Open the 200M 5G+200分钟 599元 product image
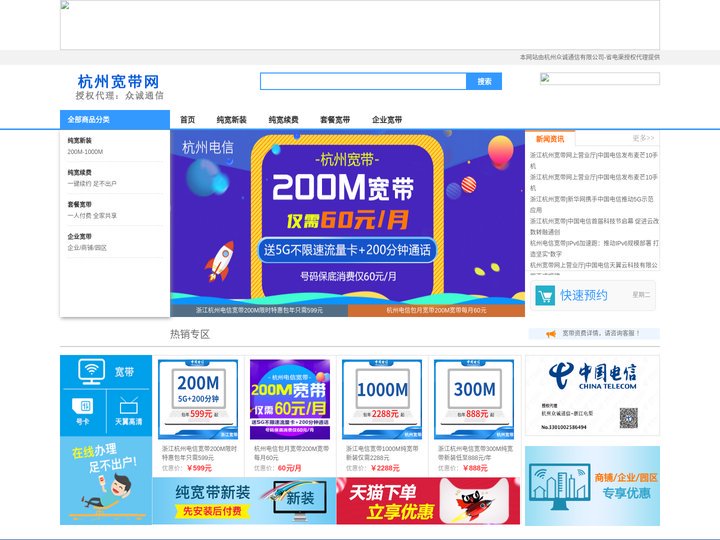720x540 pixels. pyautogui.click(x=198, y=399)
